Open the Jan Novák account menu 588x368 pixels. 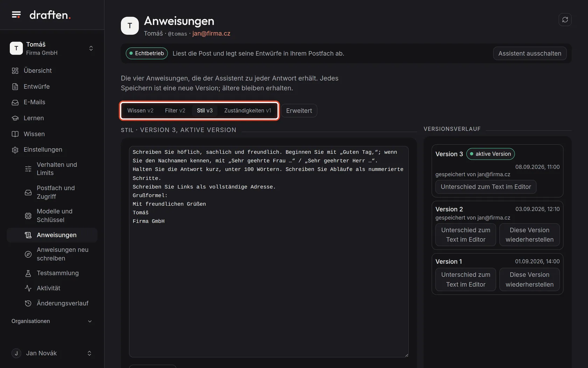tap(52, 353)
